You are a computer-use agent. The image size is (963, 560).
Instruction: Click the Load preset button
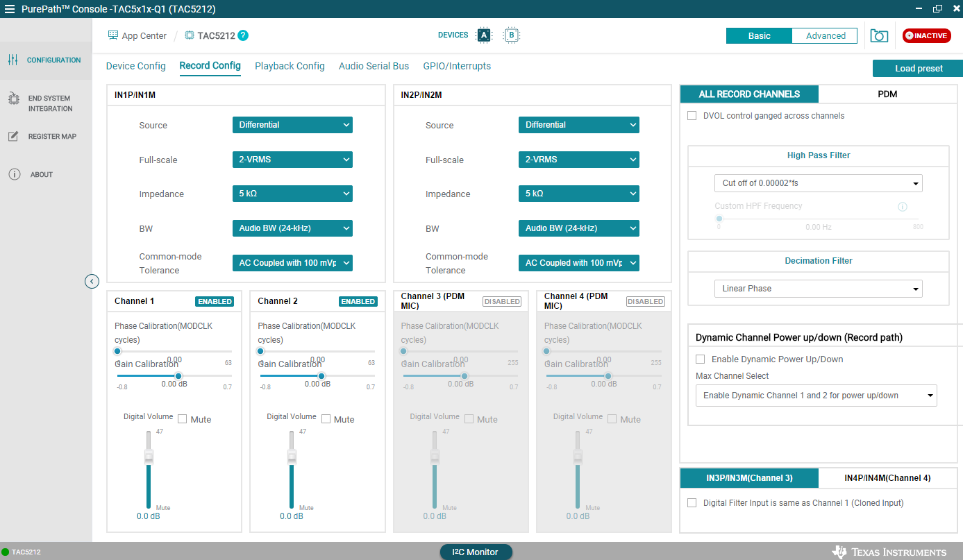(918, 69)
